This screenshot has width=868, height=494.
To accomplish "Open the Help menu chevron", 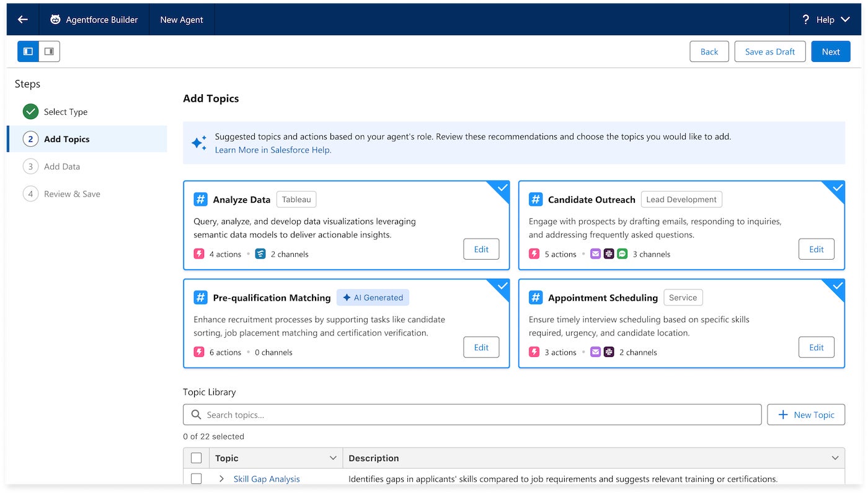I will click(845, 19).
